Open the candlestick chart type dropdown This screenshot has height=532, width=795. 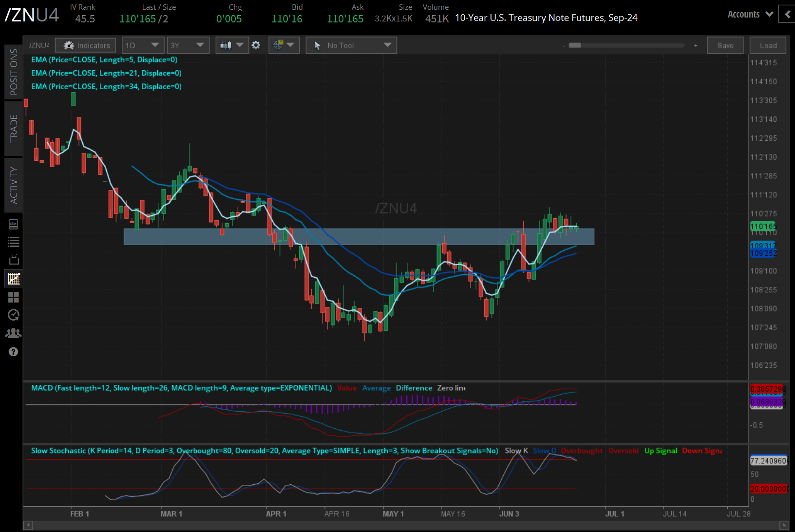pyautogui.click(x=232, y=45)
